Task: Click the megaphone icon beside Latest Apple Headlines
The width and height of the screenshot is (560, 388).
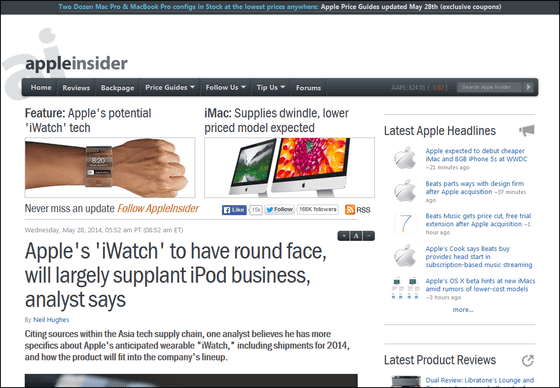Action: (x=527, y=130)
